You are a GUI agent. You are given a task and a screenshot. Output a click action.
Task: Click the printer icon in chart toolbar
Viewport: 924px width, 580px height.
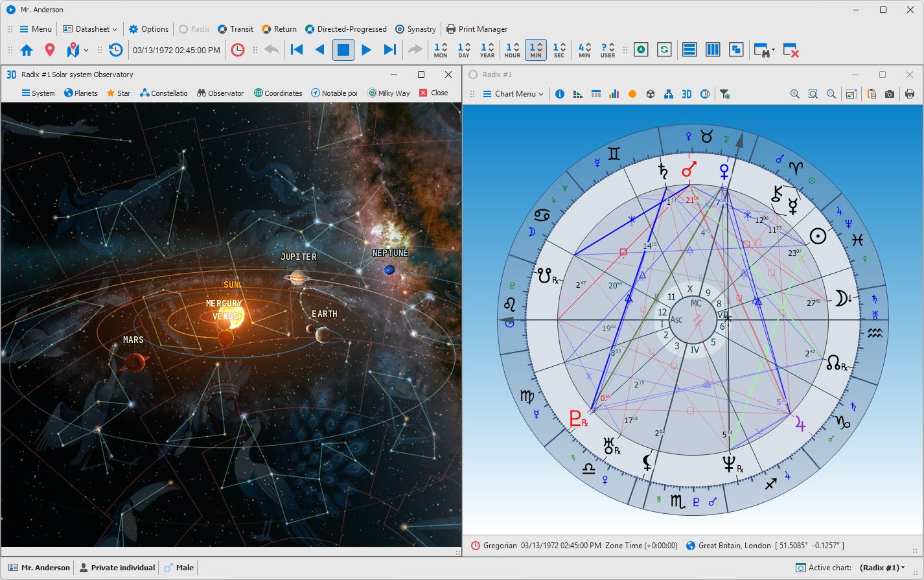[910, 94]
